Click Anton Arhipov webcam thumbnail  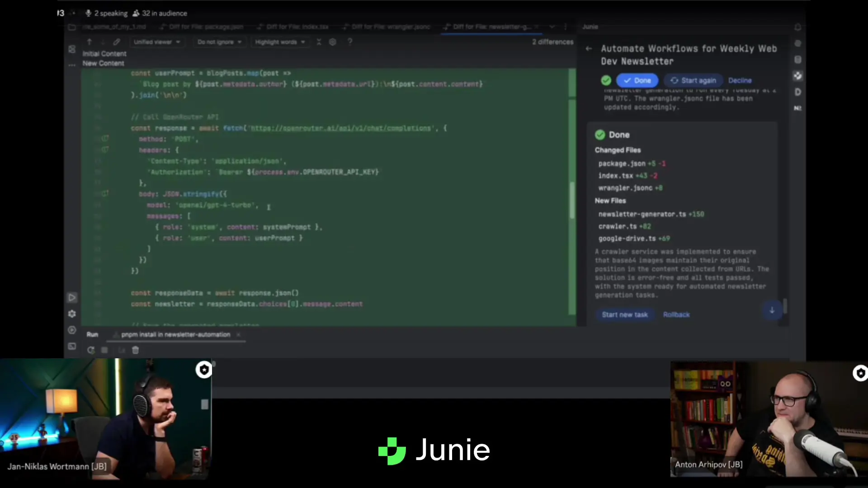[769, 419]
